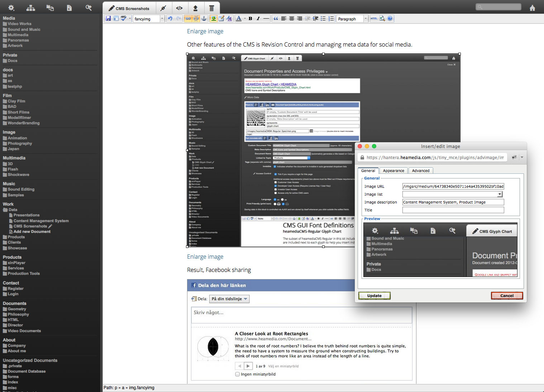This screenshot has width=544, height=392.
Task: Click the save disk icon in the editor toolbar
Action: [108, 19]
